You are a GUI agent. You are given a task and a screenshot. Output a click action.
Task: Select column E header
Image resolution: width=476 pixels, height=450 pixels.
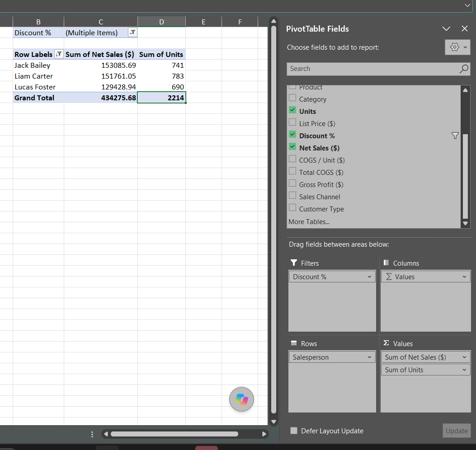click(203, 22)
